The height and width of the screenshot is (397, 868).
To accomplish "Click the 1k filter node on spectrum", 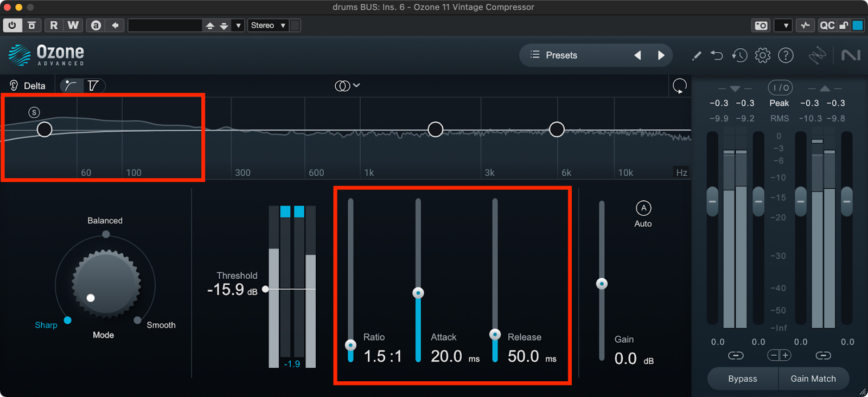I will click(x=435, y=129).
